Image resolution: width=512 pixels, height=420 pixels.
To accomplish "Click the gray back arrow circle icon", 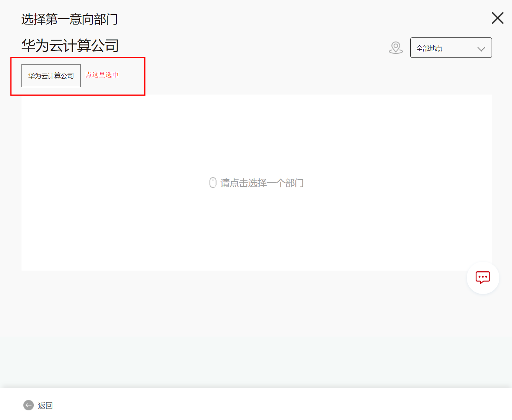I will [x=29, y=405].
